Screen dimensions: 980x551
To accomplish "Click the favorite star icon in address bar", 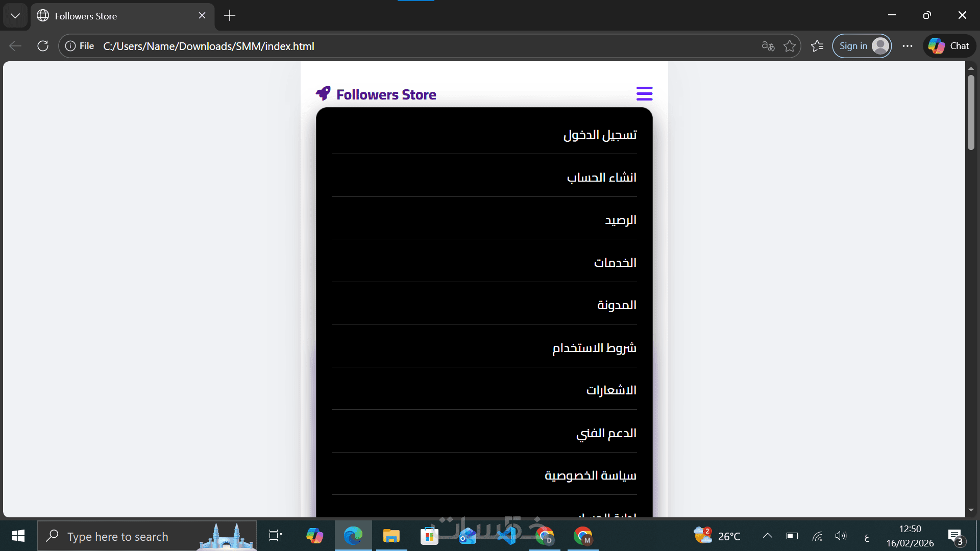I will (x=790, y=46).
